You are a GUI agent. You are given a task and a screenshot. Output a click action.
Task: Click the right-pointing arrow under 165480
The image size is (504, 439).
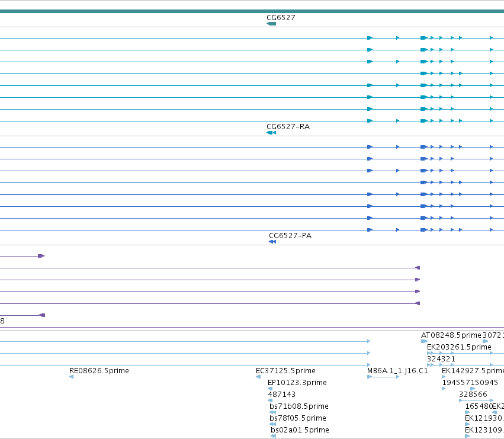(467, 412)
